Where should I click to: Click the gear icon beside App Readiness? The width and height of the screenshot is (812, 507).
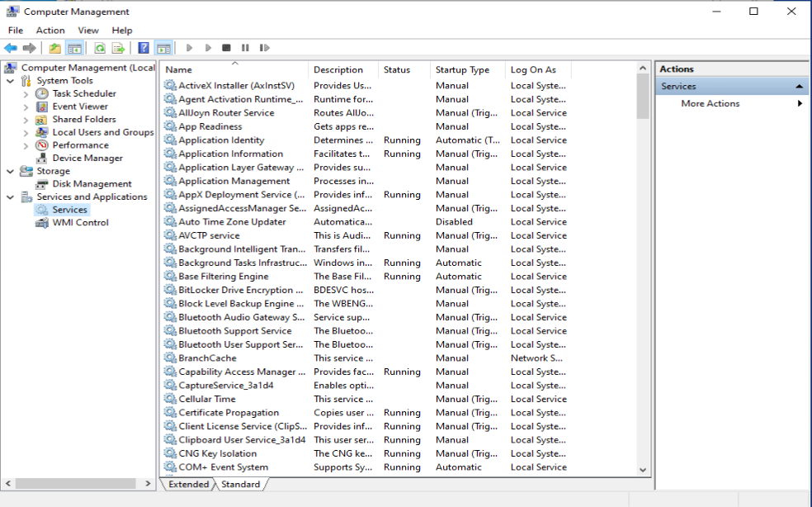[x=170, y=126]
